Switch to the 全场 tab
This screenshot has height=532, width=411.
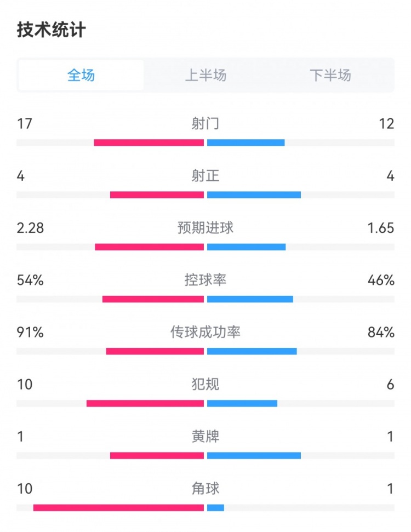(81, 75)
